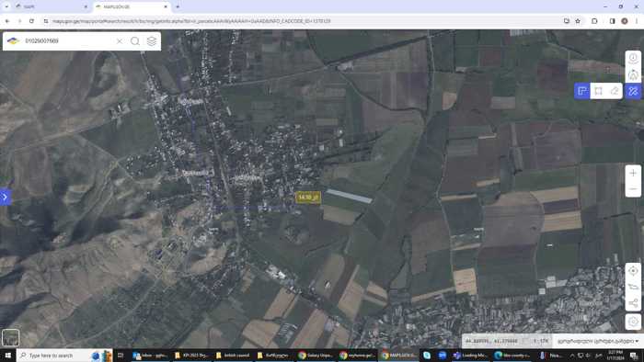The height and width of the screenshot is (362, 644).
Task: Open a new browser tab
Action: [178, 6]
